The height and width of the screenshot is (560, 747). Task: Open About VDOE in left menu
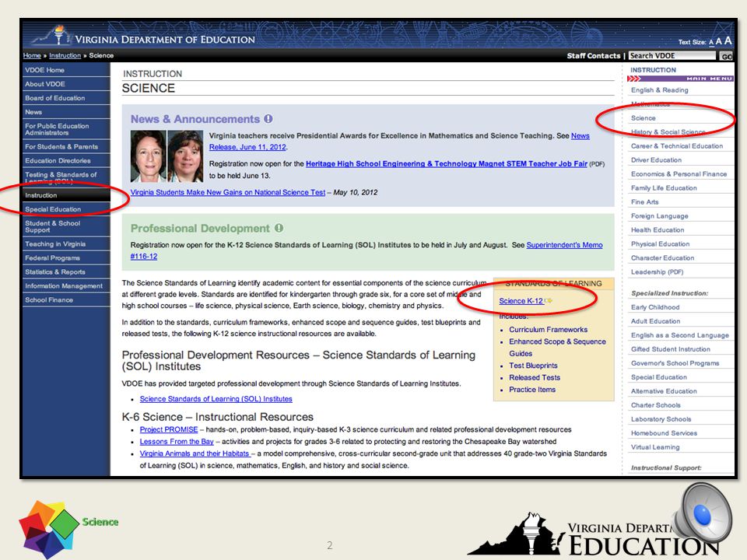[x=66, y=84]
